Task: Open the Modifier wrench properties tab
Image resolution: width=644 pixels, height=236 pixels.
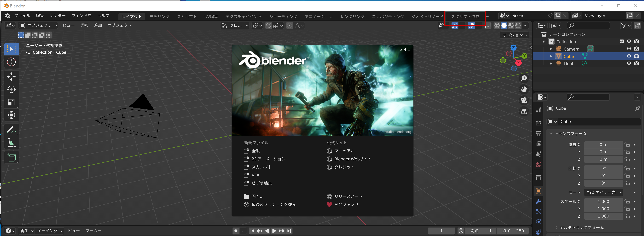Action: 539,201
